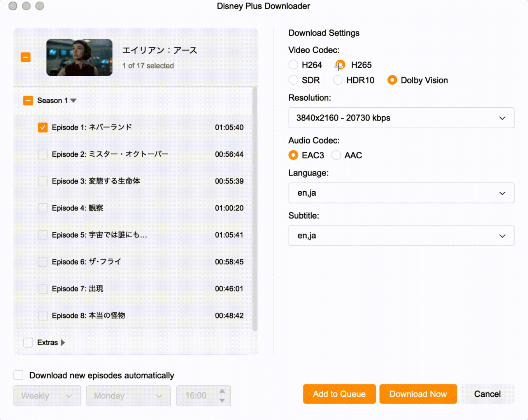
Task: Click the Season 1 label
Action: 53,101
